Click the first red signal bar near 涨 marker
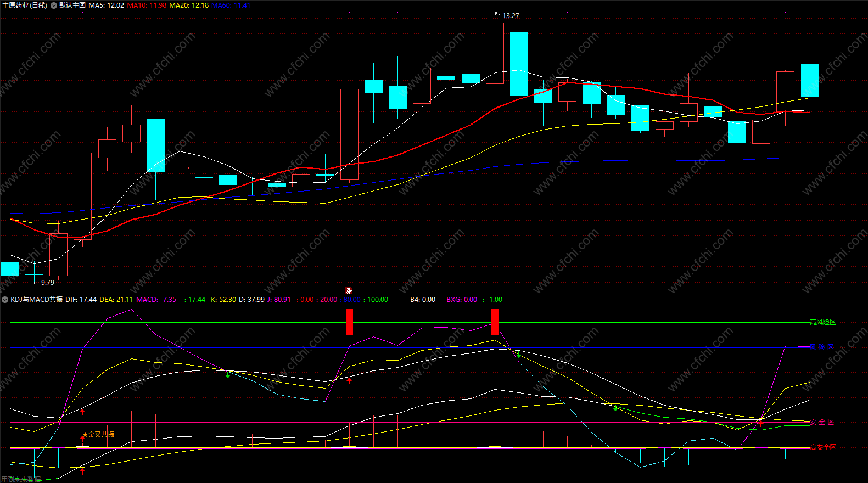Image resolution: width=868 pixels, height=483 pixels. (349, 322)
